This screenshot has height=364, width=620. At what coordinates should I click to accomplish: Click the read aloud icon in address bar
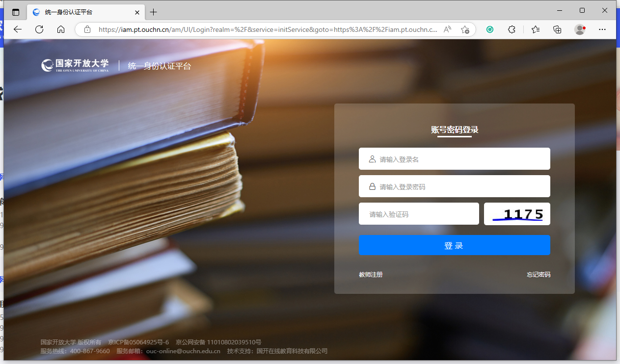(x=447, y=29)
